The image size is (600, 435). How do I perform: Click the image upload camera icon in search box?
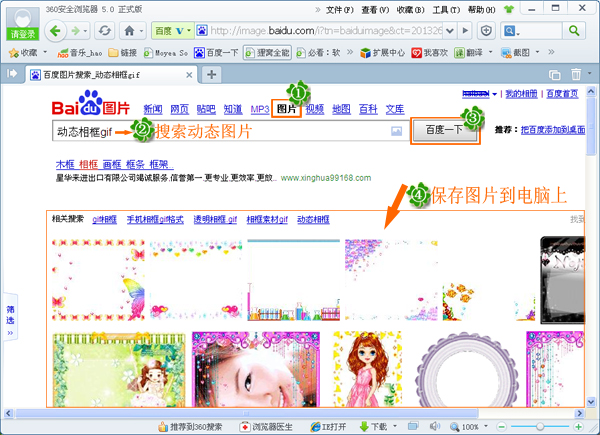pyautogui.click(x=396, y=131)
